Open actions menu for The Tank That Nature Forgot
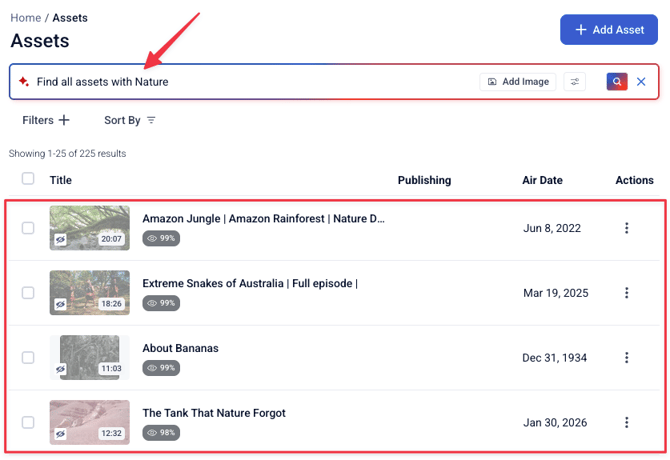The height and width of the screenshot is (460, 670). (627, 422)
